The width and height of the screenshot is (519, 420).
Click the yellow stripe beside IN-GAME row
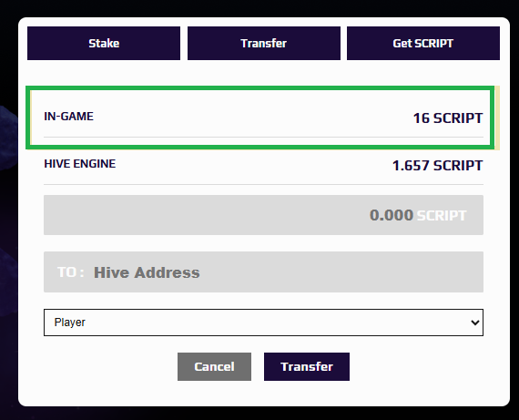click(x=497, y=118)
